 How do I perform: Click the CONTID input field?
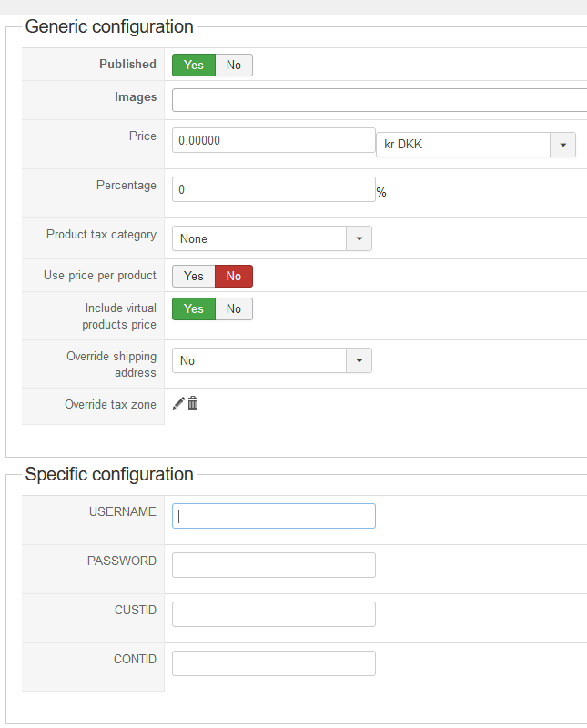273,663
